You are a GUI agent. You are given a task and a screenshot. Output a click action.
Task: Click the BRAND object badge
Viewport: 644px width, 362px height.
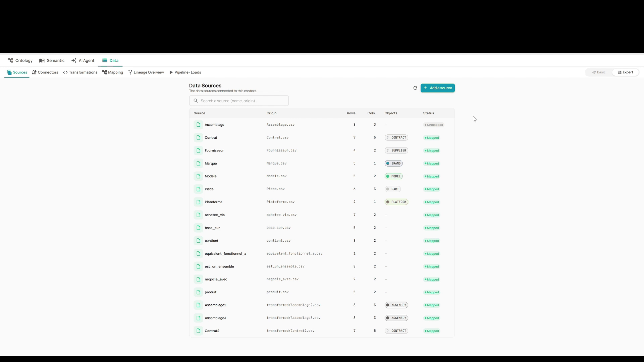click(x=393, y=164)
